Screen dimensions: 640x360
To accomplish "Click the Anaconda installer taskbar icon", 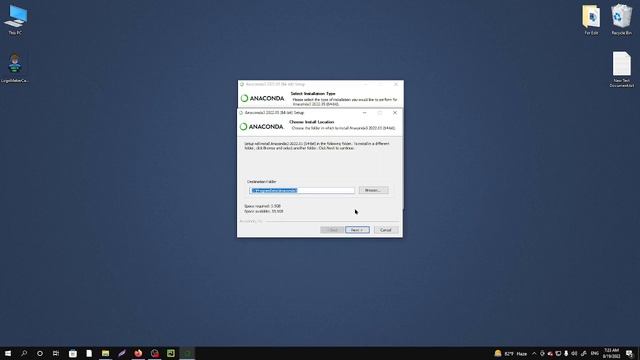I will pyautogui.click(x=187, y=353).
